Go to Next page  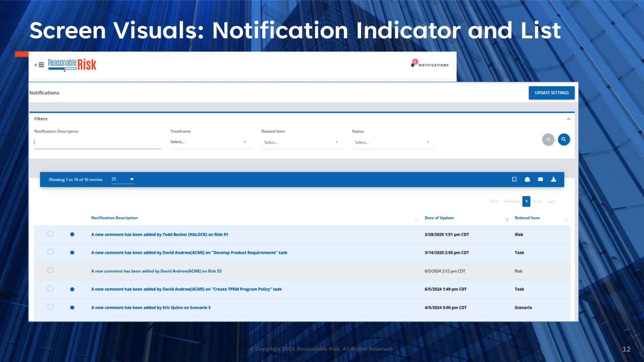(x=537, y=201)
